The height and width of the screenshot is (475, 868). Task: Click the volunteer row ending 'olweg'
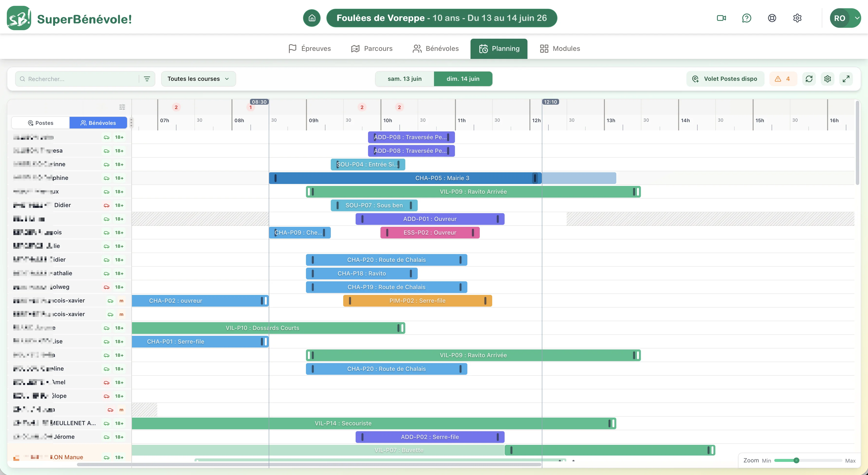[69, 287]
